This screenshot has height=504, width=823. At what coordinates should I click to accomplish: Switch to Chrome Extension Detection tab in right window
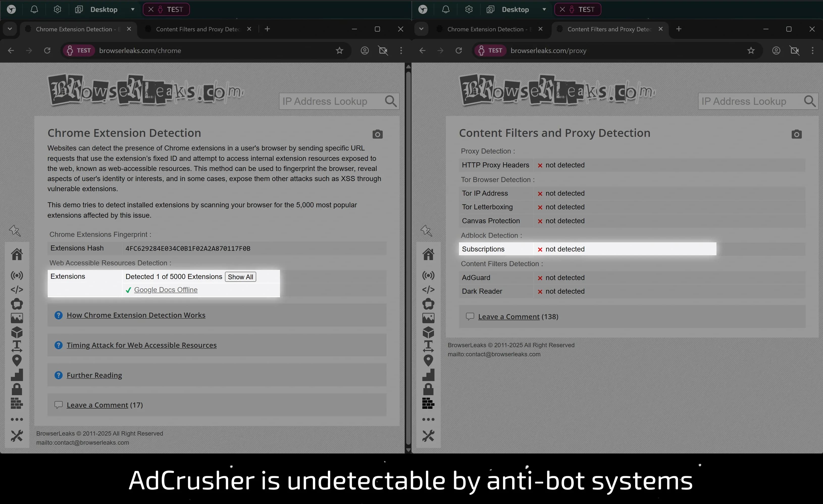click(485, 29)
